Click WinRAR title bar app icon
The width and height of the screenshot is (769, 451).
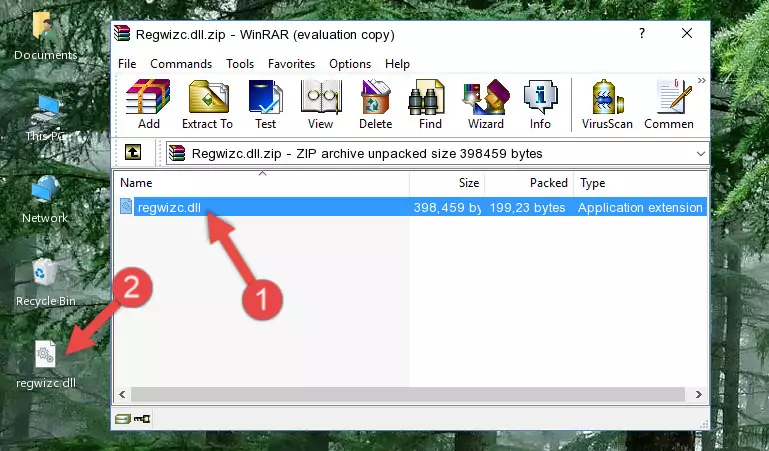(x=122, y=34)
